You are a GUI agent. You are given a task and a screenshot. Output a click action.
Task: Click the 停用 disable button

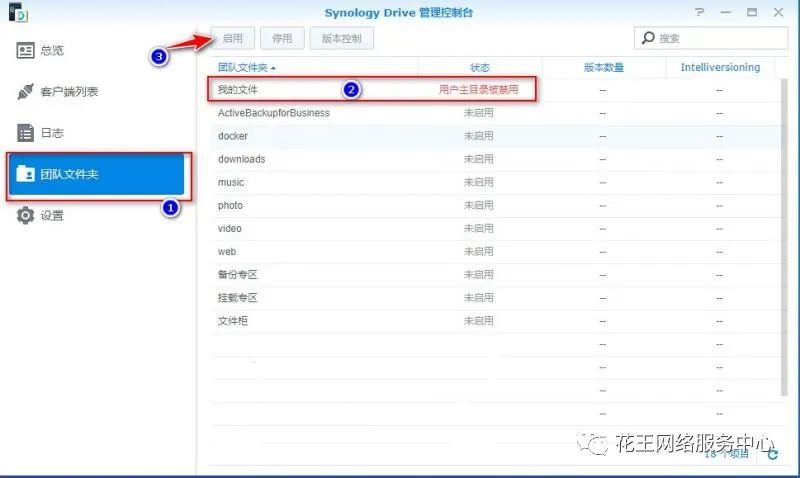[x=282, y=38]
